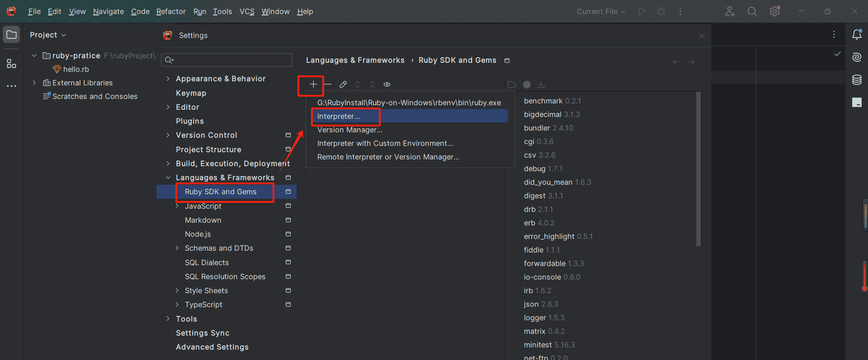Open the Navigate menu
Screen dimensions: 868x360
click(x=108, y=11)
